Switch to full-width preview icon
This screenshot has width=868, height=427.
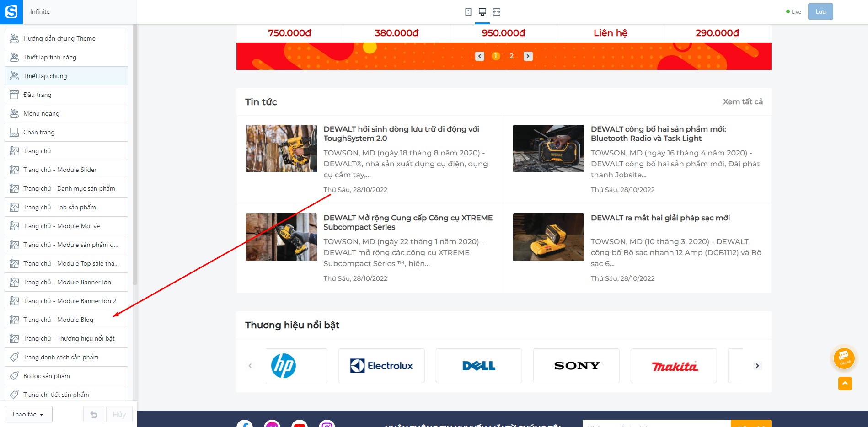(497, 12)
